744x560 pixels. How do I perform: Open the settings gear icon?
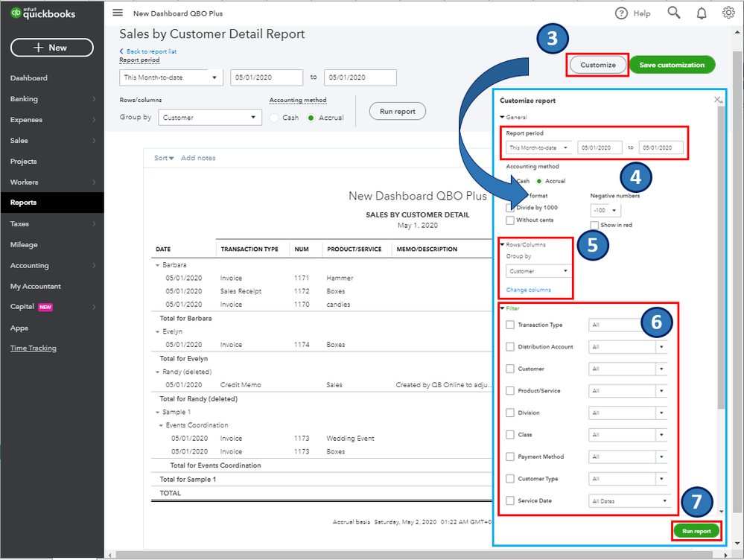(728, 13)
